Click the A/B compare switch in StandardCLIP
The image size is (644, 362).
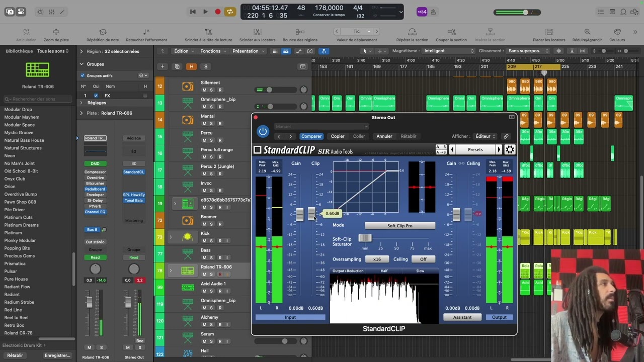coord(441,149)
